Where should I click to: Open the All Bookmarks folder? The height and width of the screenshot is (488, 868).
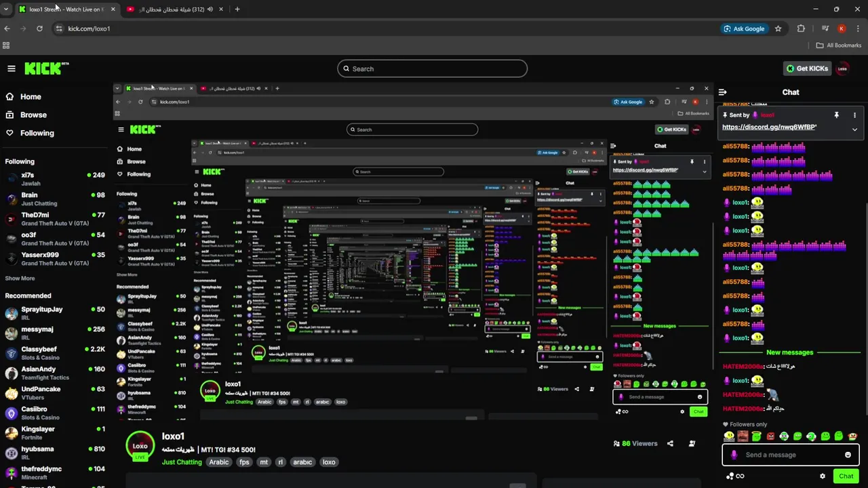click(x=839, y=45)
